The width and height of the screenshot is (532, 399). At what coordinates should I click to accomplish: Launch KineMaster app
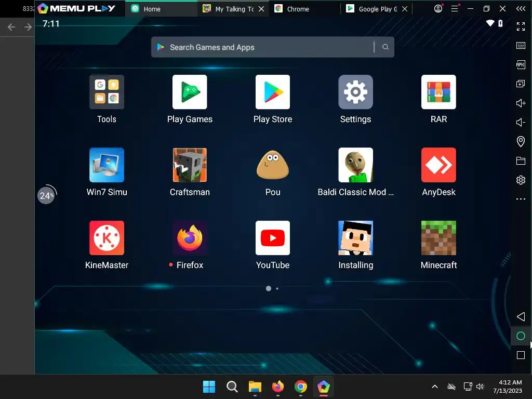tap(107, 238)
